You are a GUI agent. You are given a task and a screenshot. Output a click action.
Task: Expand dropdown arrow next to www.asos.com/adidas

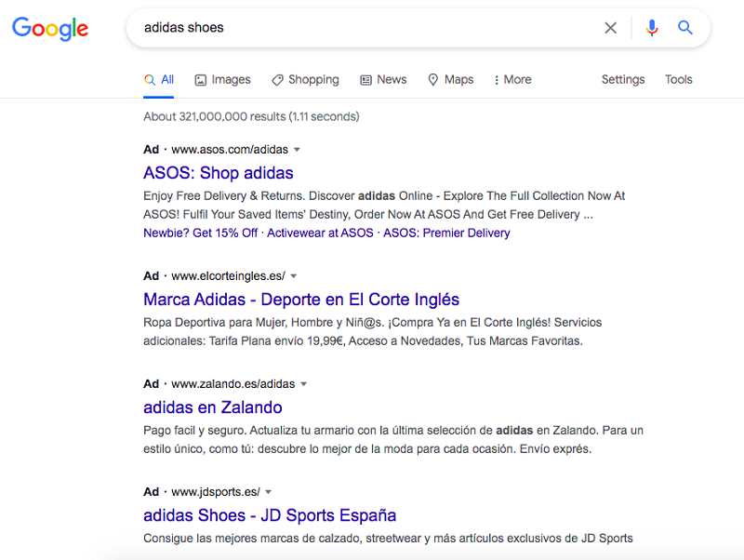click(297, 150)
